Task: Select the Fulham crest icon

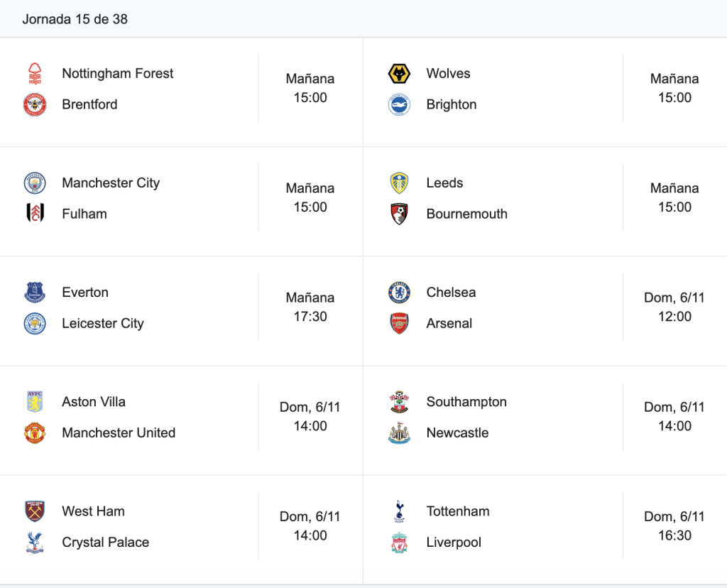Action: point(35,214)
